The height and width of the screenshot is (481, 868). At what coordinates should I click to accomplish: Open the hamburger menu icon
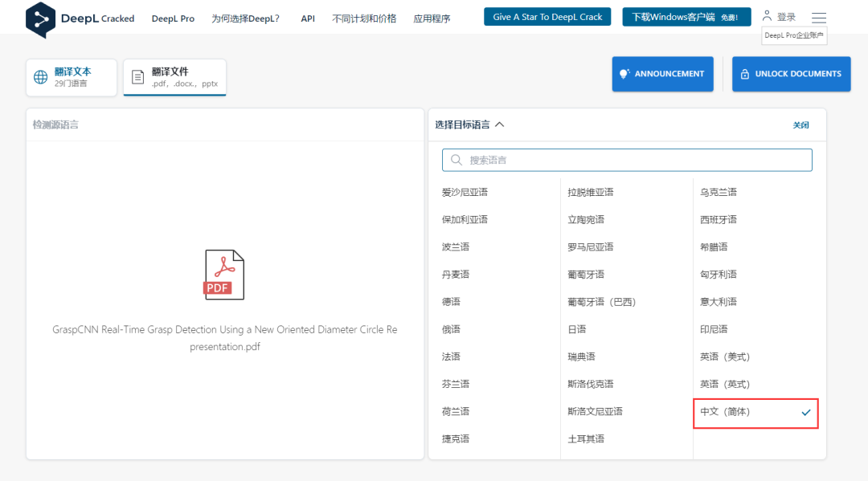819,18
